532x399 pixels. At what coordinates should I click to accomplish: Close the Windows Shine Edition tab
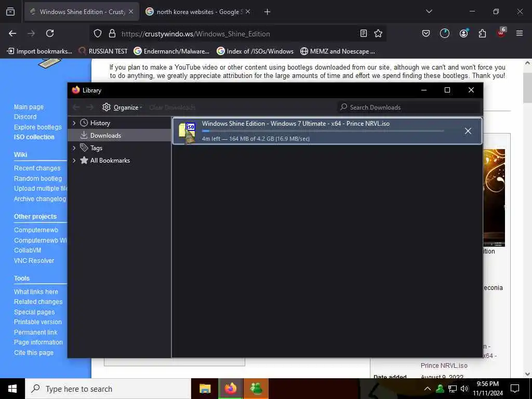click(x=131, y=12)
